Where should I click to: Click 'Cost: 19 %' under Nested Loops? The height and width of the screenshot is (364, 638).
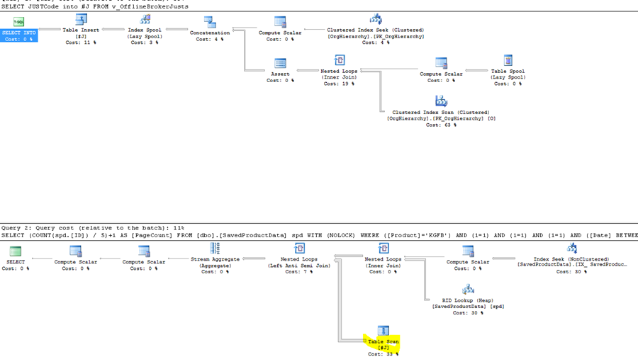coord(340,84)
